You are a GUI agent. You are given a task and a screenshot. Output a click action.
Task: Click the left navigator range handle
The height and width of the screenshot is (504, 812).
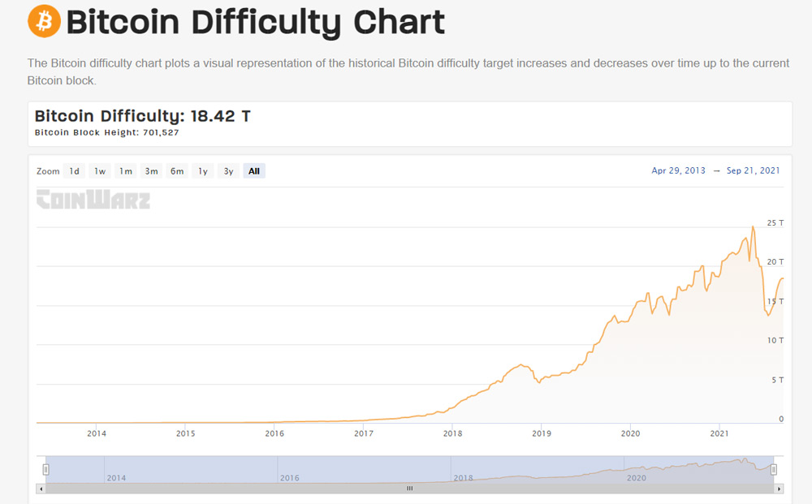(x=46, y=469)
